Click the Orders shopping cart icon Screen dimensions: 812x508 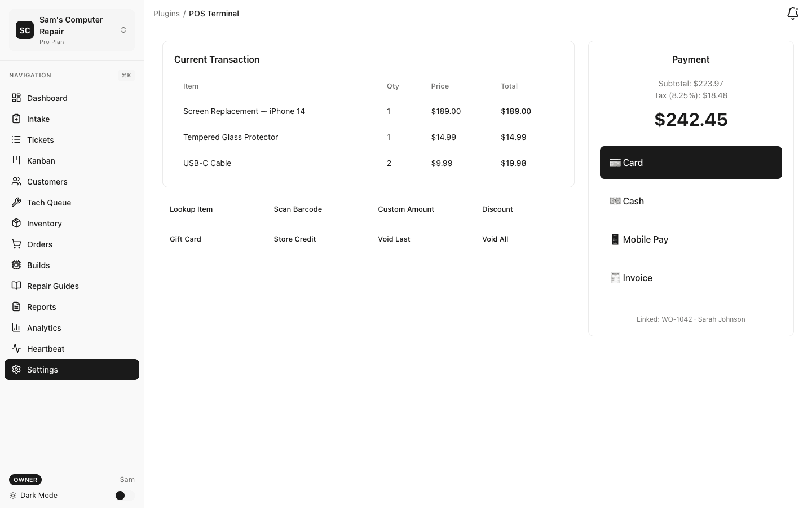tap(17, 244)
